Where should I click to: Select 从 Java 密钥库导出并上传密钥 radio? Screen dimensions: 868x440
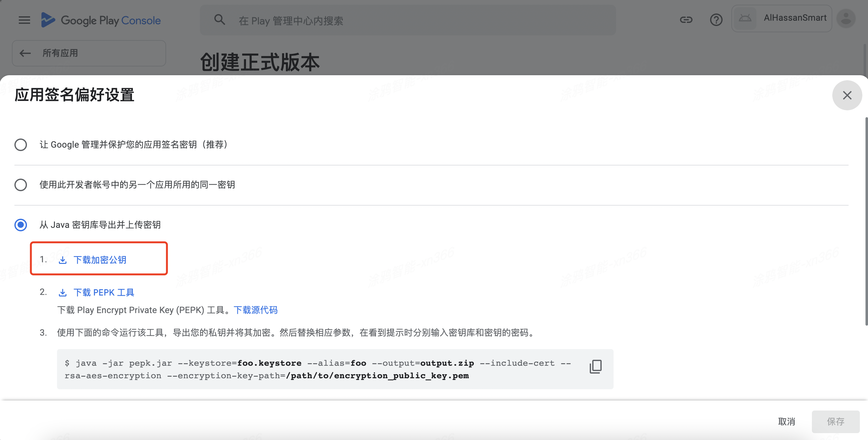coord(21,225)
